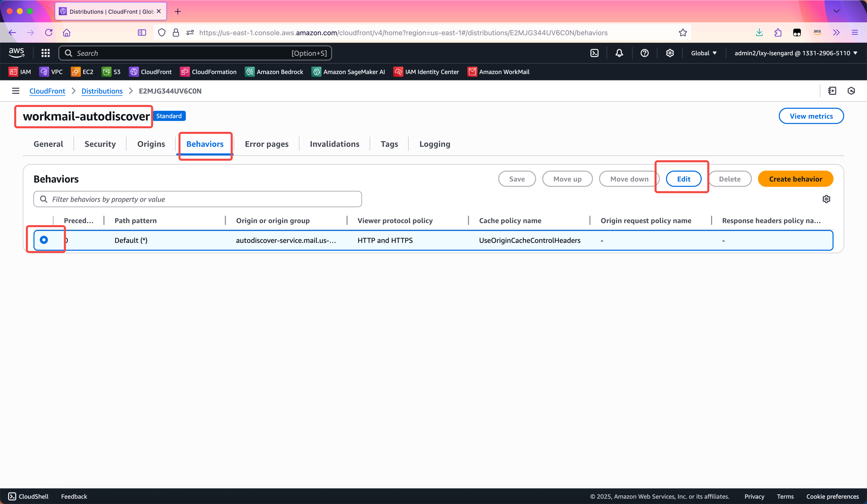This screenshot has height=504, width=867.
Task: Open the admin2 account dropdown menu
Action: (x=796, y=53)
